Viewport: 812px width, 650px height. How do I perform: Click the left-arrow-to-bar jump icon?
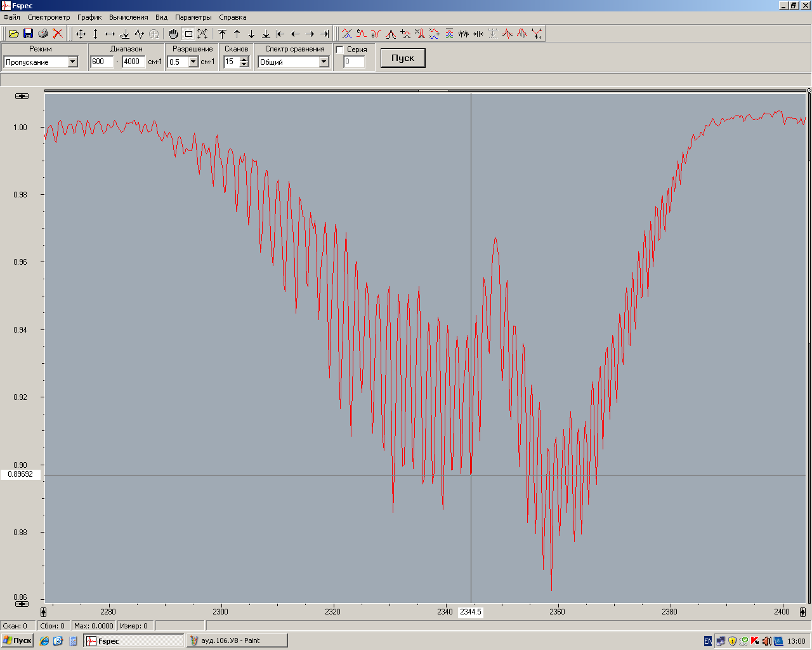(280, 34)
